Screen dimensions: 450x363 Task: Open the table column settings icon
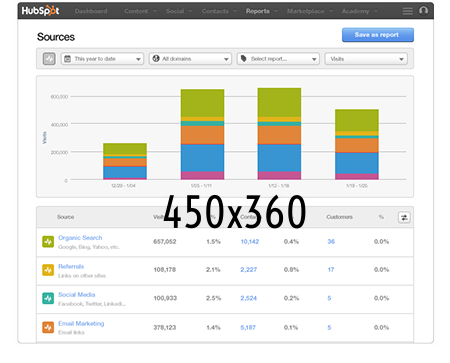click(x=404, y=218)
